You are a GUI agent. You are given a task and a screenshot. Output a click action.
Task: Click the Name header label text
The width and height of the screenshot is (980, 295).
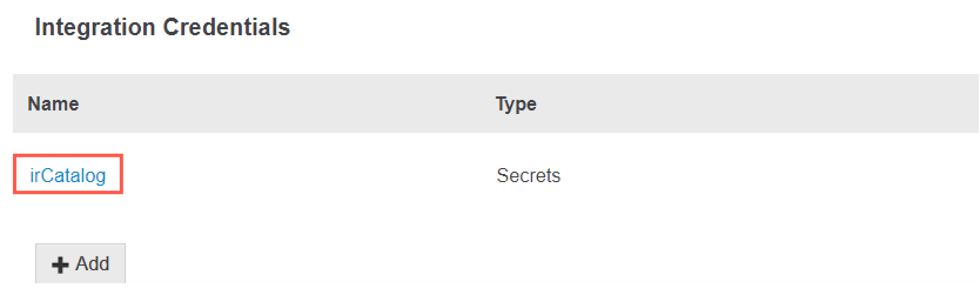53,103
